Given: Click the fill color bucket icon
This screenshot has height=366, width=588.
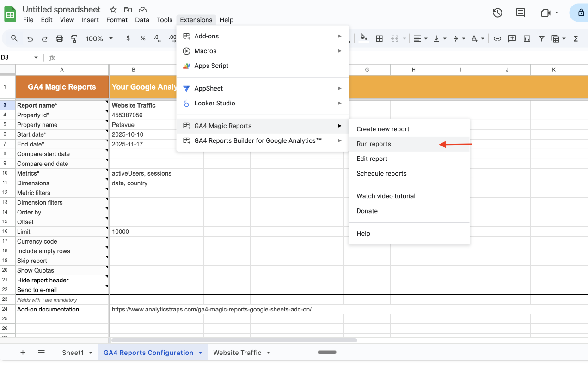Looking at the screenshot, I should pos(364,39).
